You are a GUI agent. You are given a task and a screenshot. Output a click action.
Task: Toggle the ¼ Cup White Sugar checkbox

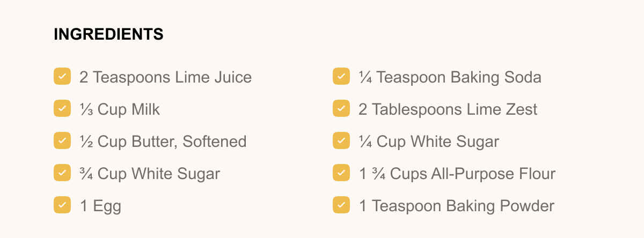pos(341,140)
